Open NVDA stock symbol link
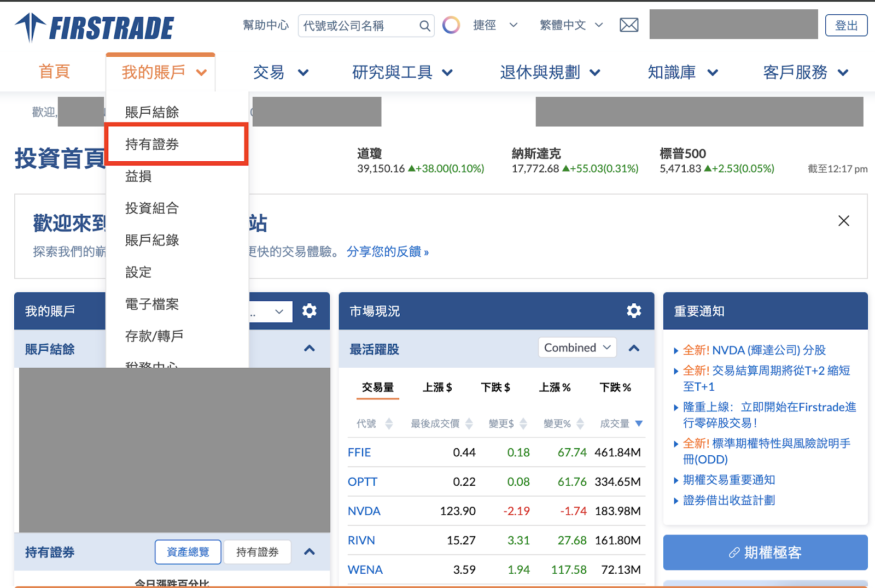Viewport: 875px width, 588px height. [364, 511]
